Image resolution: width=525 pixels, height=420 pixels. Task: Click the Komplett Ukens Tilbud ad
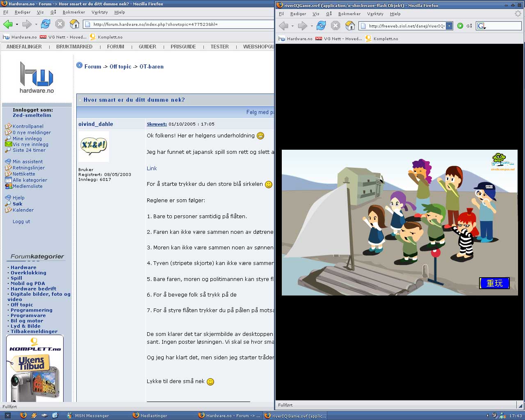click(x=35, y=368)
